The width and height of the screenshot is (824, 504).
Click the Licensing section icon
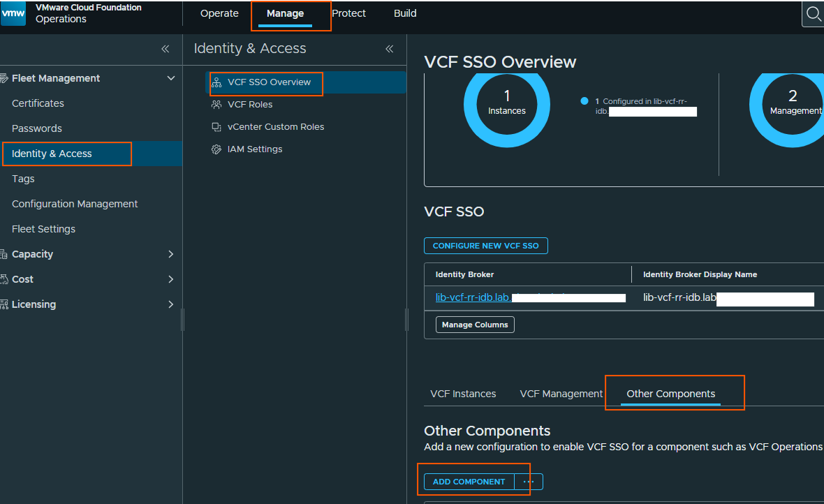4,305
